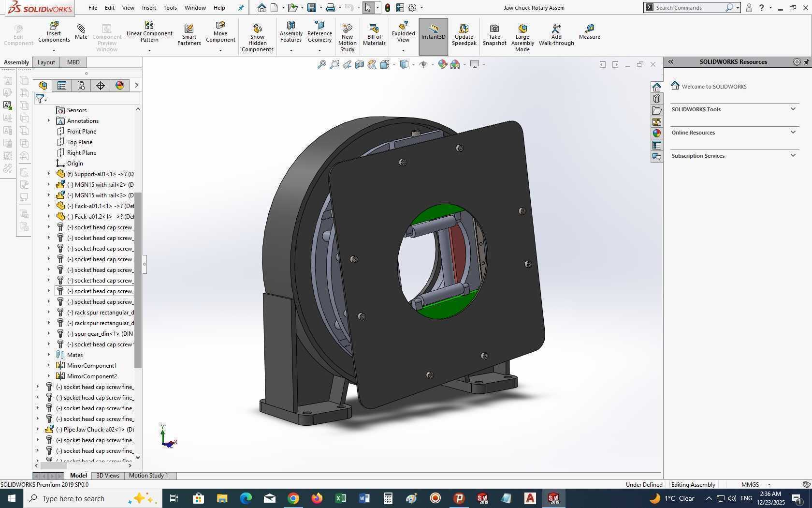Open the File menu
812x508 pixels.
click(x=93, y=8)
